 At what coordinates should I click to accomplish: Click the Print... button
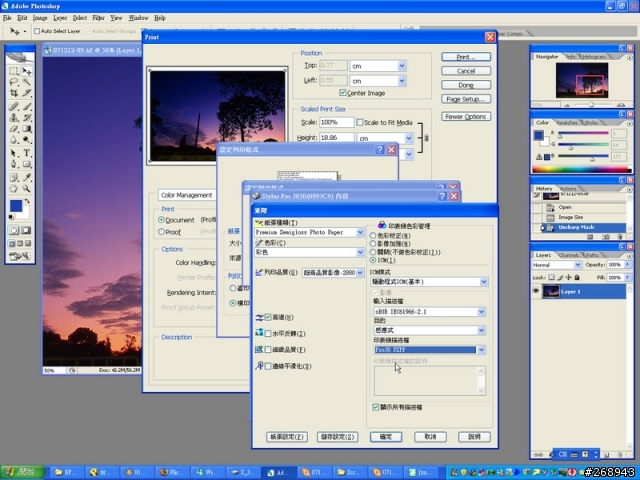tap(466, 57)
